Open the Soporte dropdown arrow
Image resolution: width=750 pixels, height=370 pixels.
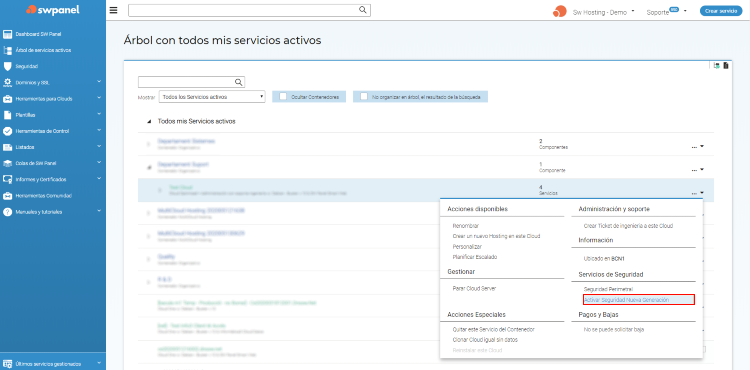(685, 11)
